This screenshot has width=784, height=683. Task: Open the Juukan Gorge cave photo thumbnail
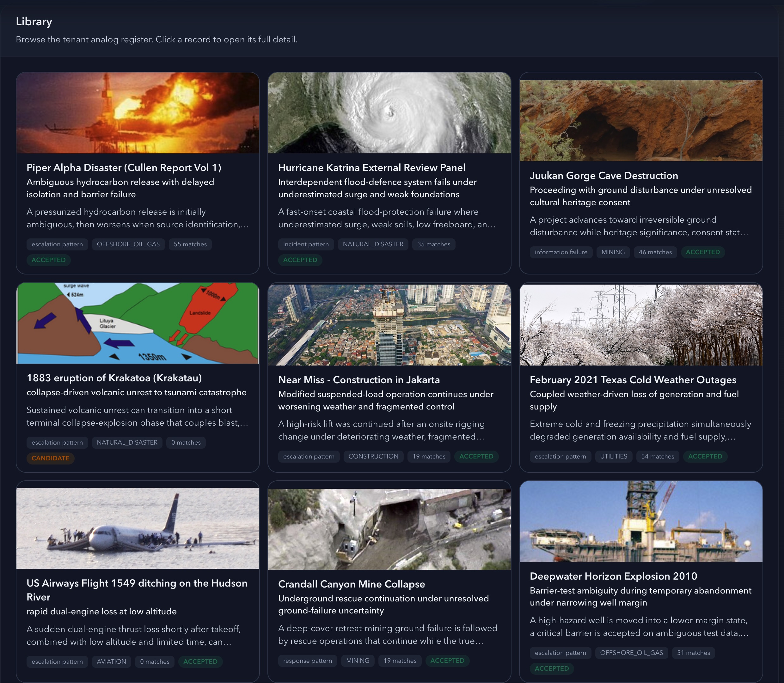[x=641, y=121]
